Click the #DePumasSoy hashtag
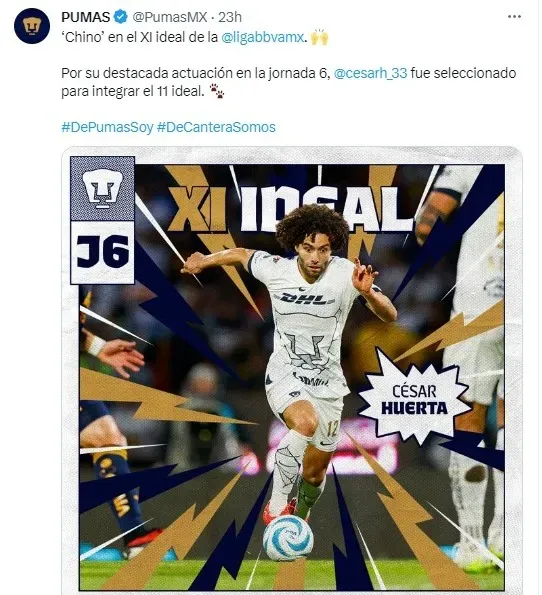The width and height of the screenshot is (542, 595). (x=107, y=127)
